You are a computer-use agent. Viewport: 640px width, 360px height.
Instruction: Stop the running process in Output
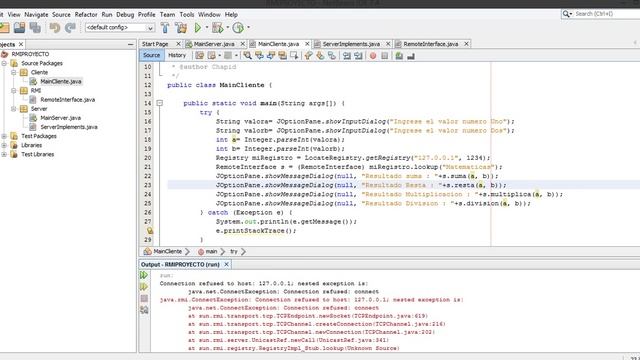pyautogui.click(x=144, y=298)
